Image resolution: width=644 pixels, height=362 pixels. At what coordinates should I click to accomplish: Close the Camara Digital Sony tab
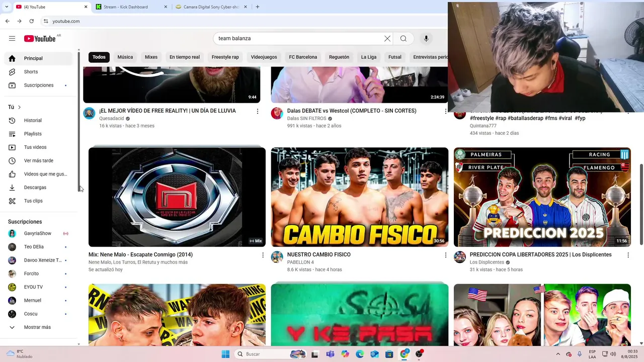pos(246,7)
